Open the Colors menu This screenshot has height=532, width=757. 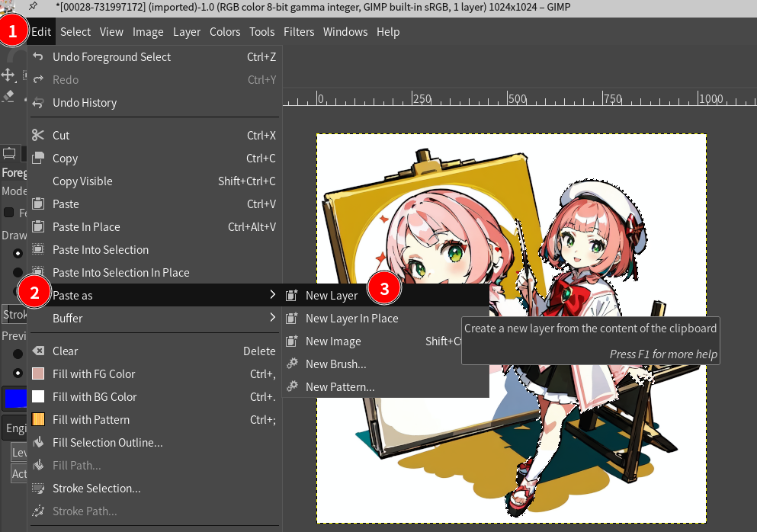point(225,32)
